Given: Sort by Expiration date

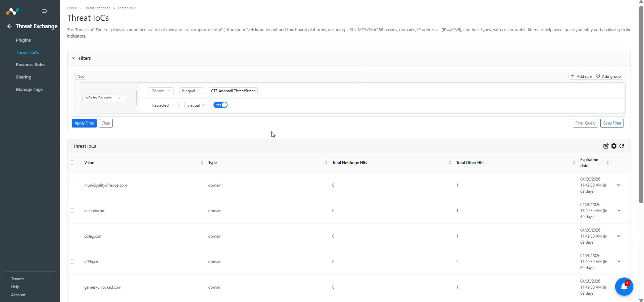Looking at the screenshot, I should pos(607,163).
